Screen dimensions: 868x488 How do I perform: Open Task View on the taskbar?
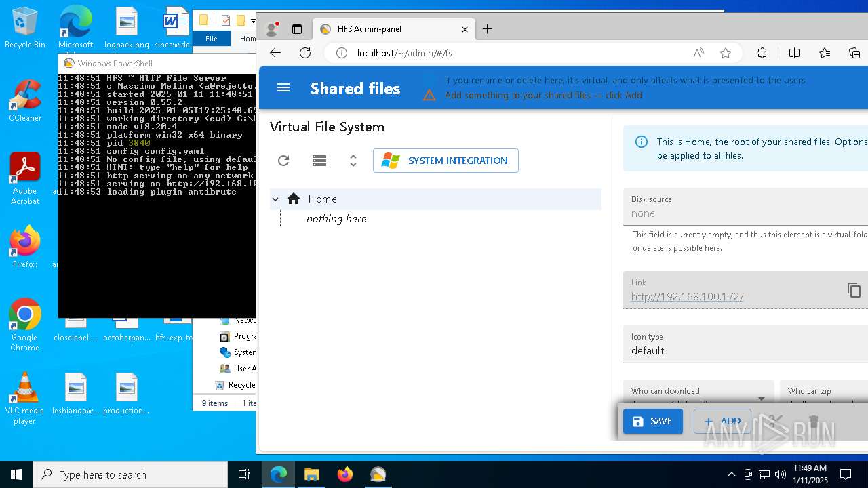click(x=244, y=474)
